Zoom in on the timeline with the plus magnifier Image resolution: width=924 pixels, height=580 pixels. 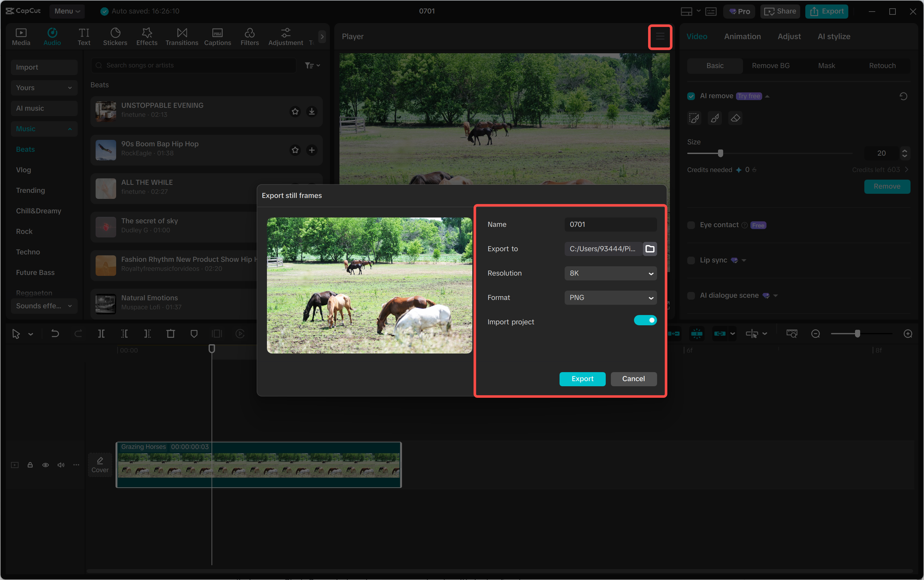pos(908,333)
